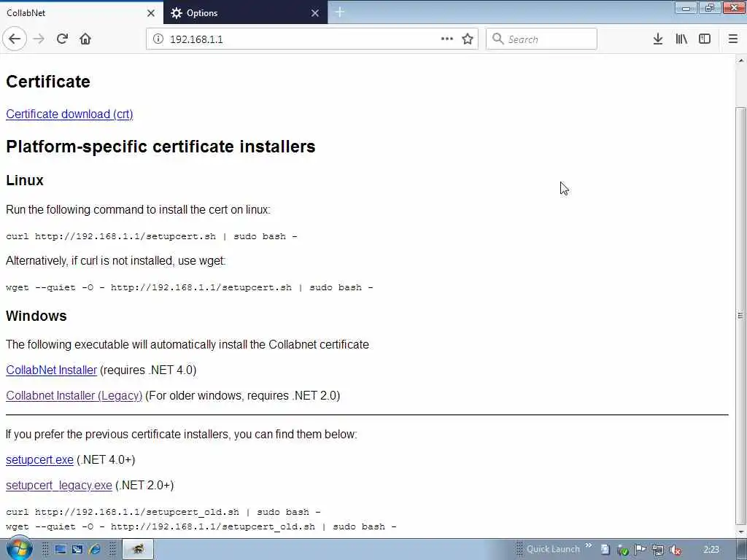This screenshot has width=747, height=560.
Task: Open the Collabnet Installer (Legacy) link
Action: point(74,396)
